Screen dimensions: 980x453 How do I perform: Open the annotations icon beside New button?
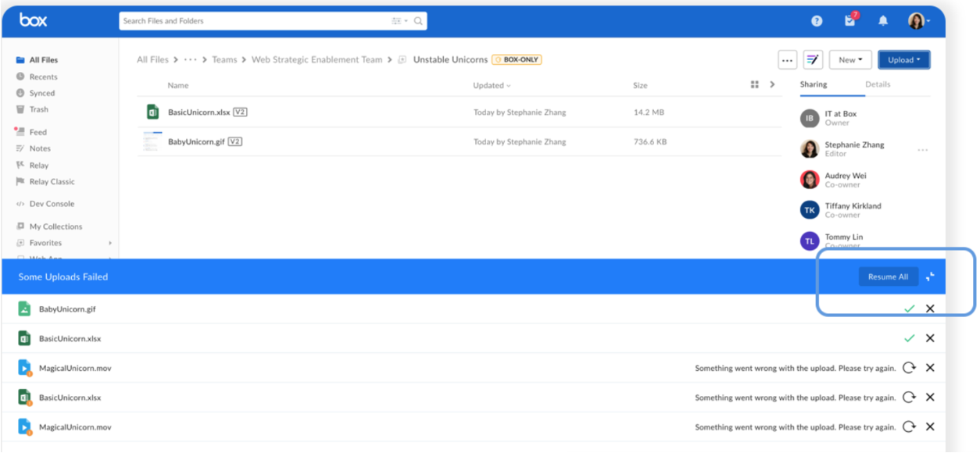click(813, 59)
